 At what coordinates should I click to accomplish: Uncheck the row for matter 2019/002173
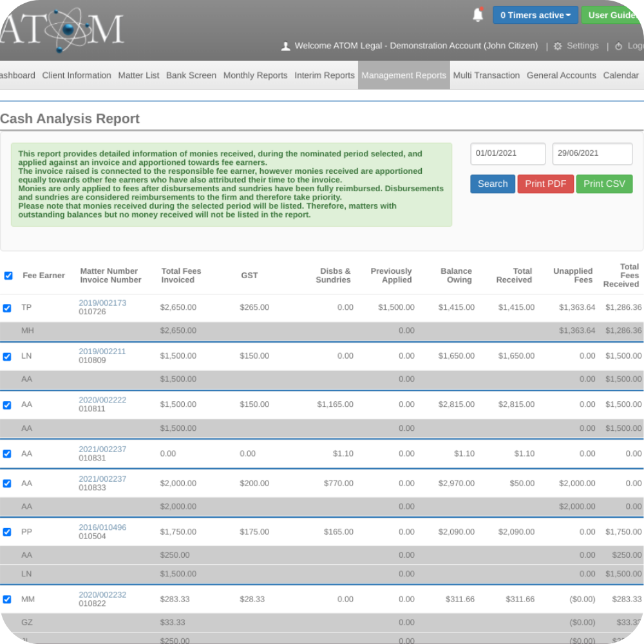click(7, 308)
